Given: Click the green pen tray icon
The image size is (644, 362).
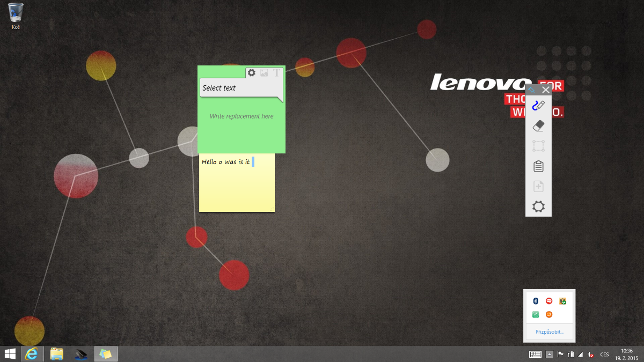Looking at the screenshot, I should (x=535, y=315).
